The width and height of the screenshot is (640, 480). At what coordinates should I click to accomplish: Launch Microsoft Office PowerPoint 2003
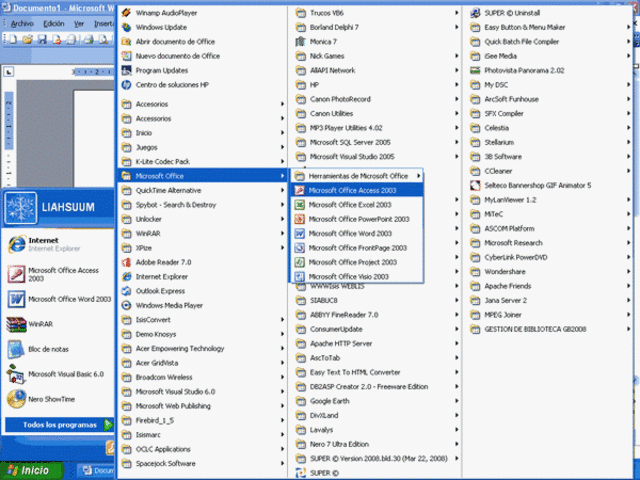pos(356,219)
